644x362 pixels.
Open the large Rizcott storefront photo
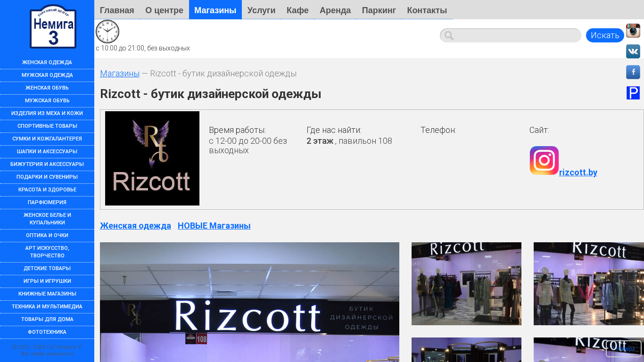coord(249,302)
